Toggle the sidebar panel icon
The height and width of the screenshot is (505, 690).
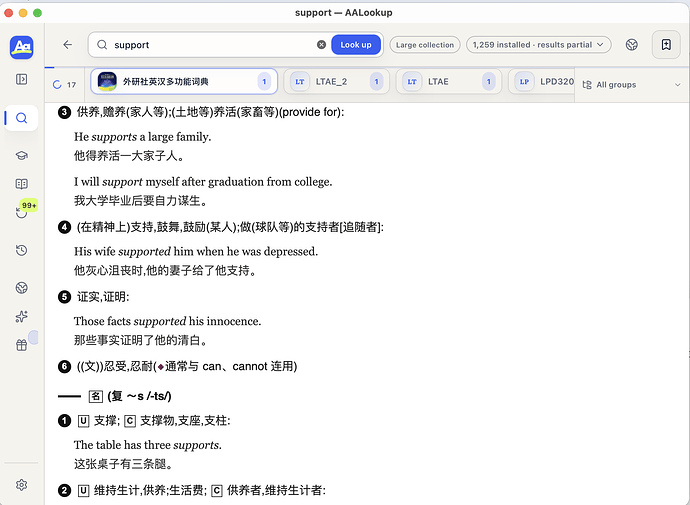22,79
